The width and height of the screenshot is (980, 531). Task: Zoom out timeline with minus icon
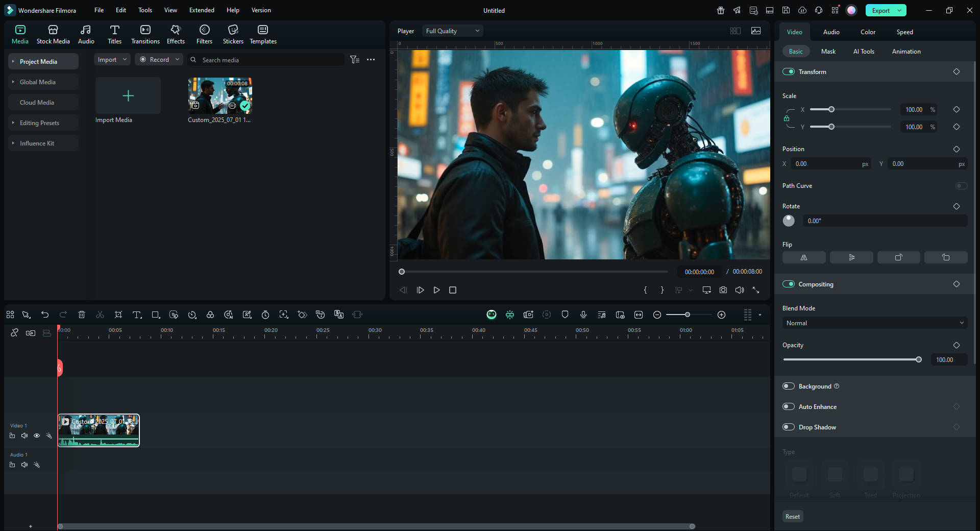657,315
